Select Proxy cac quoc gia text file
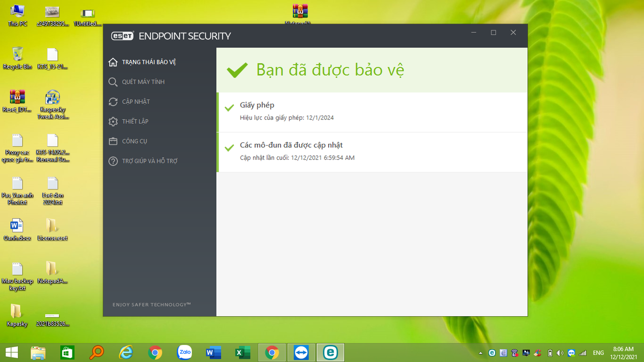Image resolution: width=644 pixels, height=362 pixels. pyautogui.click(x=17, y=148)
